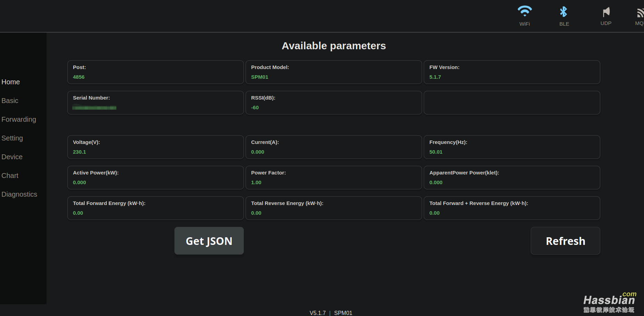Open the Forwarding page
644x316 pixels.
pyautogui.click(x=19, y=119)
